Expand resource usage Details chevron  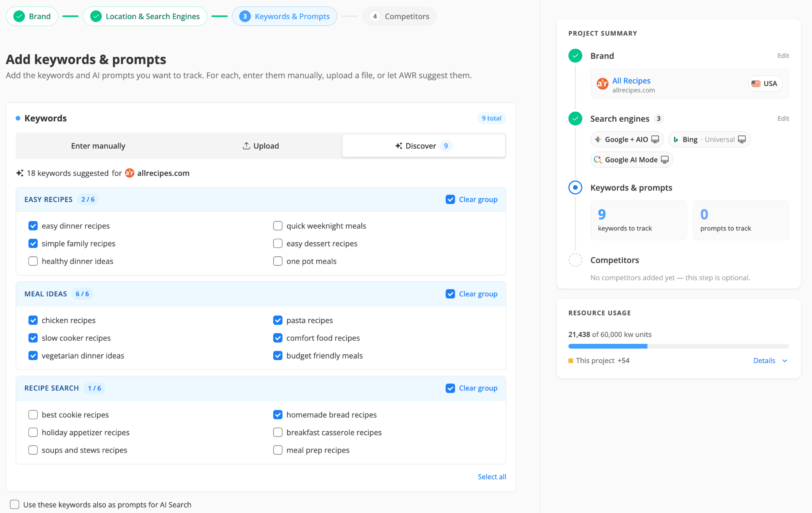click(785, 361)
